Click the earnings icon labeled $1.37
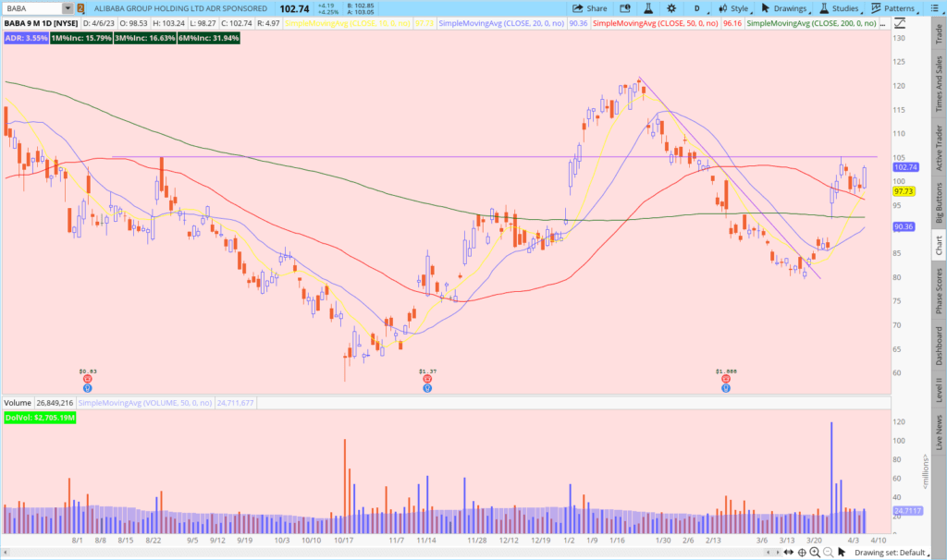947x560 pixels. (x=427, y=379)
